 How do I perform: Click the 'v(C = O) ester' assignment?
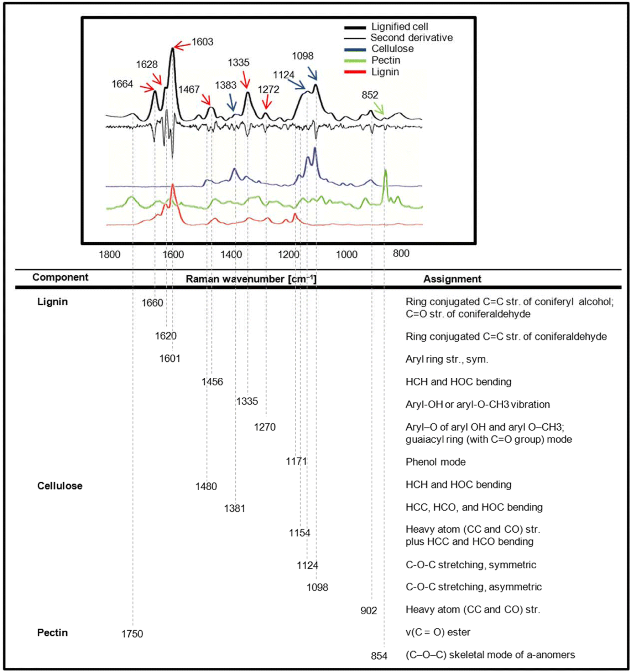point(438,632)
